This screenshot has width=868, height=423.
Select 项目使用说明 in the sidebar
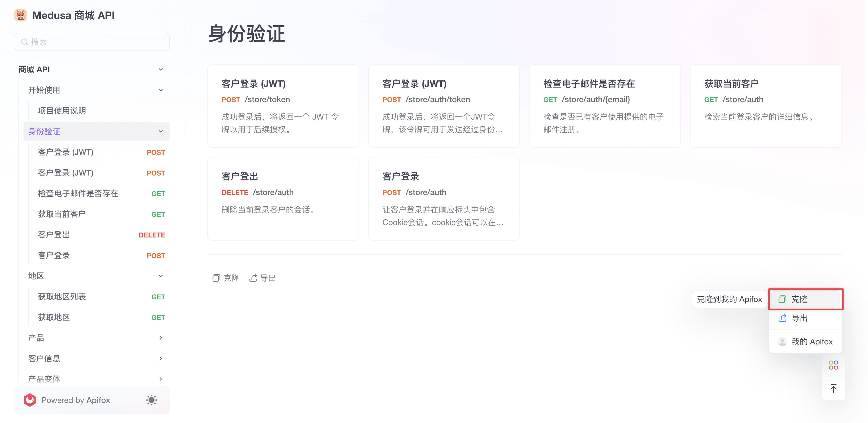62,110
